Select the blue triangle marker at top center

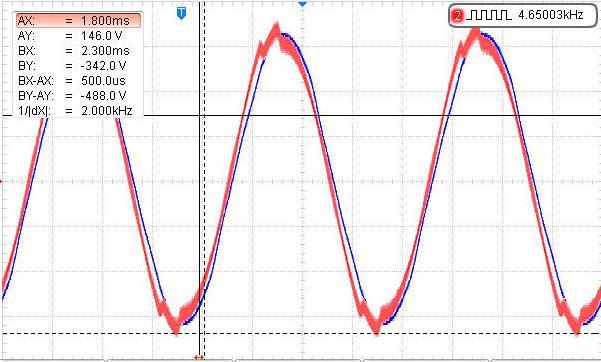pyautogui.click(x=302, y=3)
